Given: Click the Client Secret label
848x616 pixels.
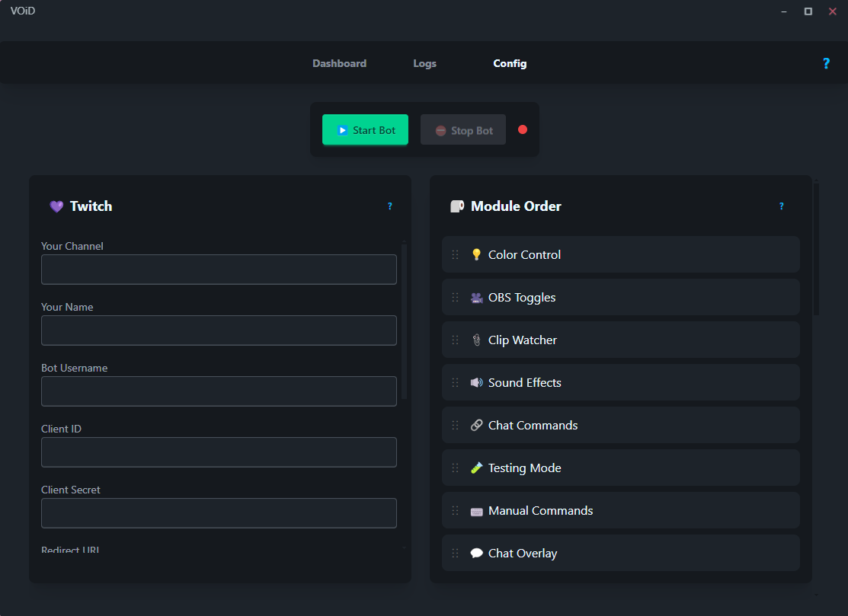Looking at the screenshot, I should (70, 490).
